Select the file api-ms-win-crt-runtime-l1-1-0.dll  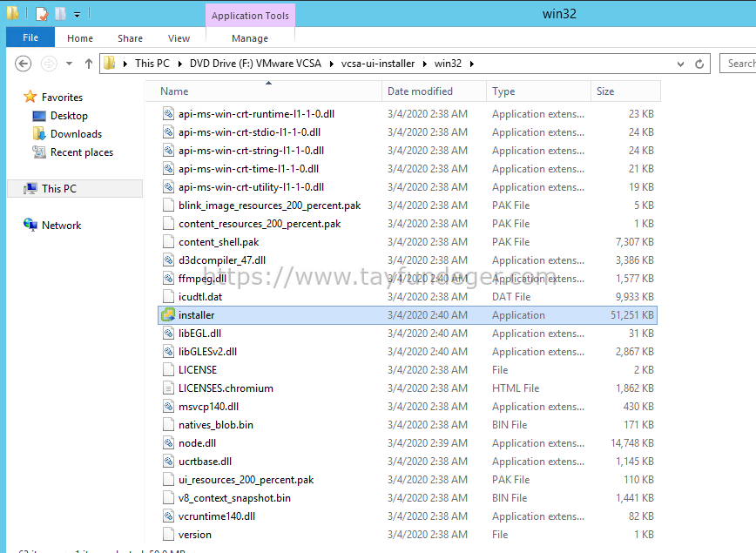coord(256,114)
